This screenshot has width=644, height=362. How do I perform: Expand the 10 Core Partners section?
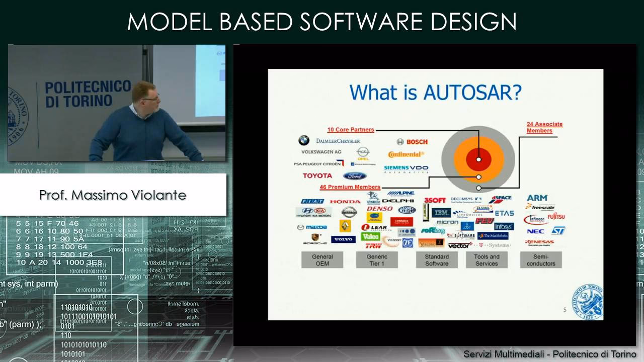tap(350, 129)
